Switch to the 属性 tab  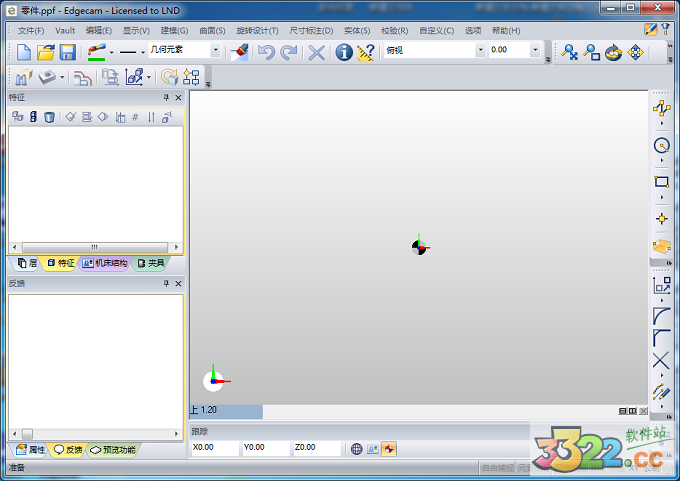point(30,450)
